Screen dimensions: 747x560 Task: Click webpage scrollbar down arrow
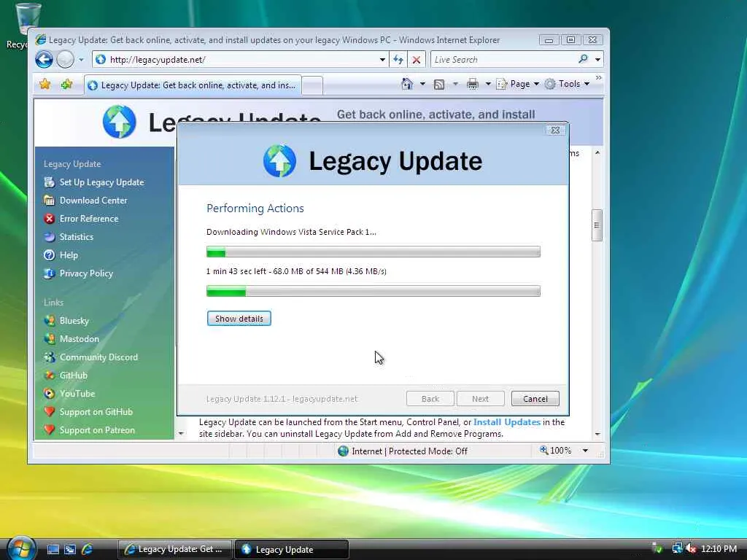tap(597, 434)
